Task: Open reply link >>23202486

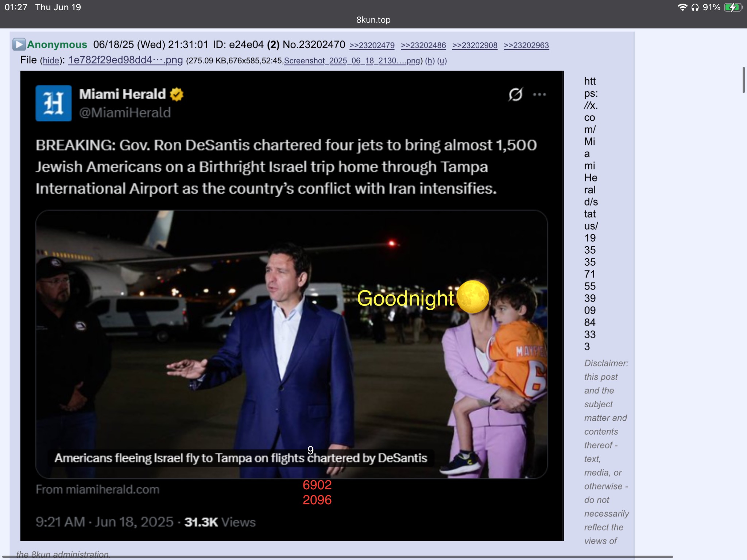Action: pyautogui.click(x=423, y=45)
